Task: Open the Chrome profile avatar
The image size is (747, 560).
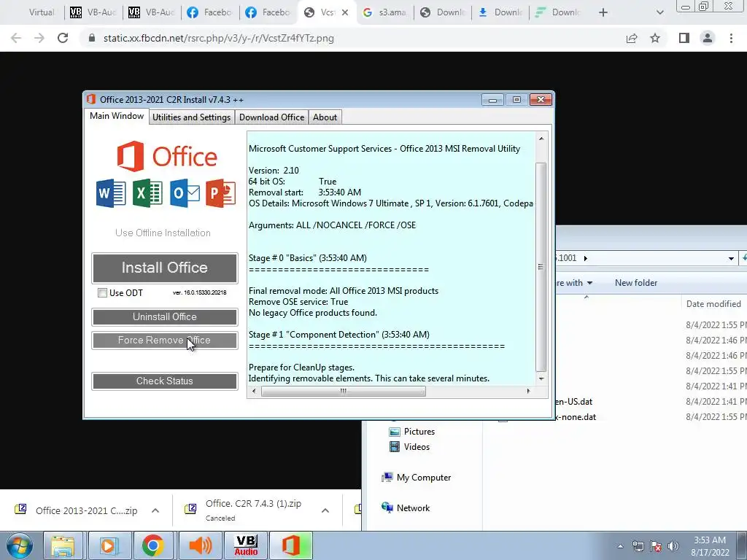Action: pyautogui.click(x=708, y=38)
